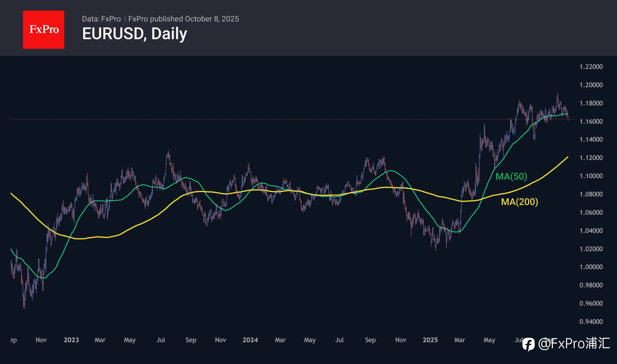This screenshot has width=617, height=364.
Task: Click the green MA(50) label
Action: pyautogui.click(x=511, y=176)
